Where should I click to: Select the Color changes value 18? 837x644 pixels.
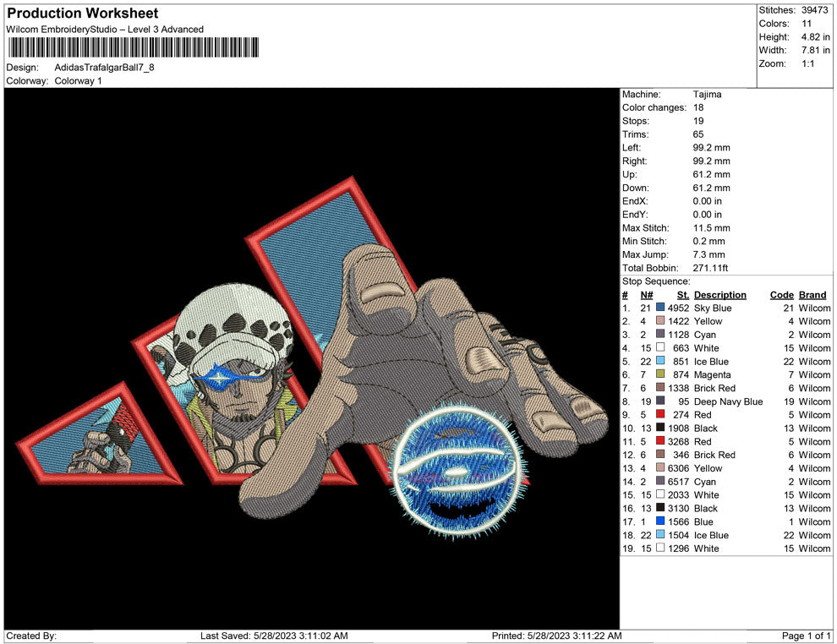coord(698,108)
